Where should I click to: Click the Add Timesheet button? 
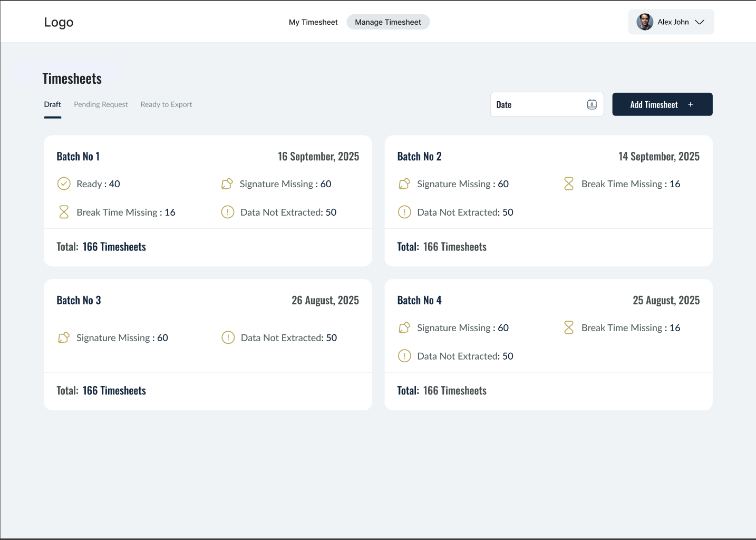[x=662, y=104]
